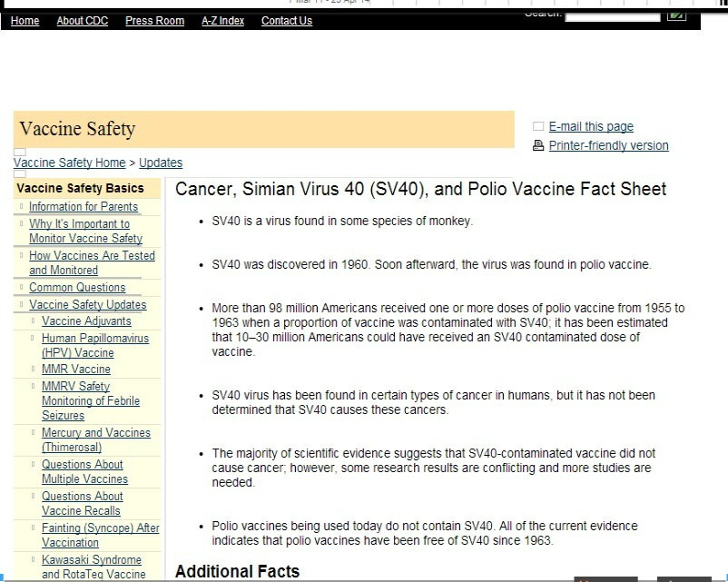Go to About CDC page
Image resolution: width=728 pixels, height=582 pixels.
[83, 21]
